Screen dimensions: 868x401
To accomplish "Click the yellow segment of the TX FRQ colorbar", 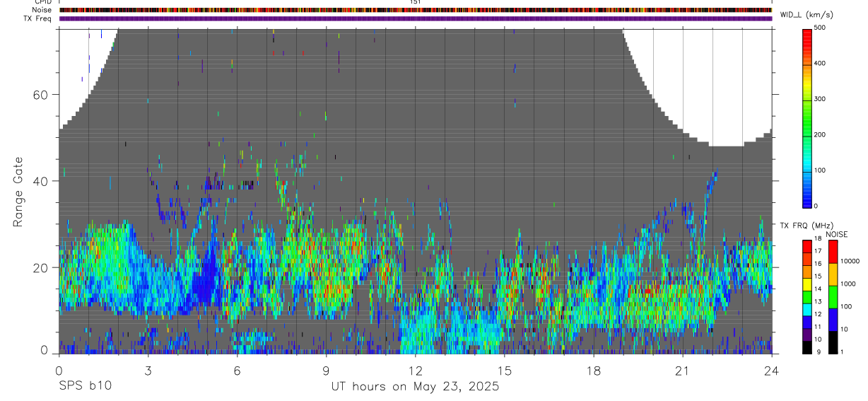I will click(x=807, y=284).
